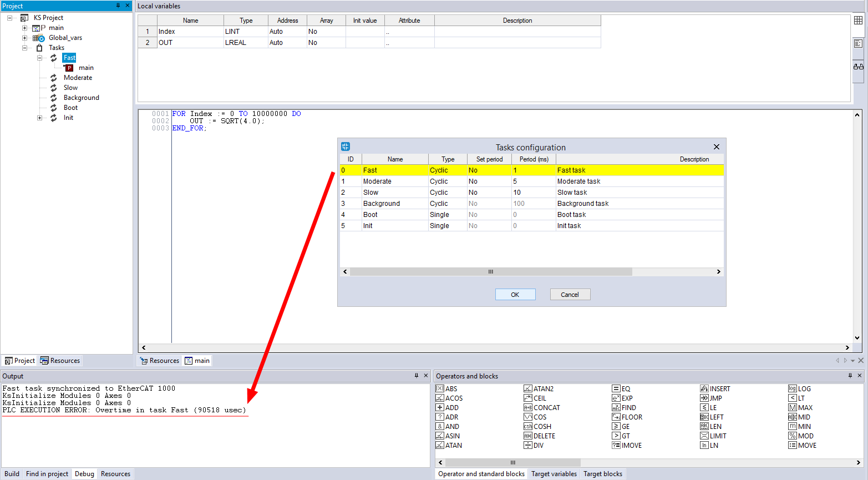The image size is (868, 480).
Task: Click the red P program icon under Fast
Action: click(x=69, y=68)
